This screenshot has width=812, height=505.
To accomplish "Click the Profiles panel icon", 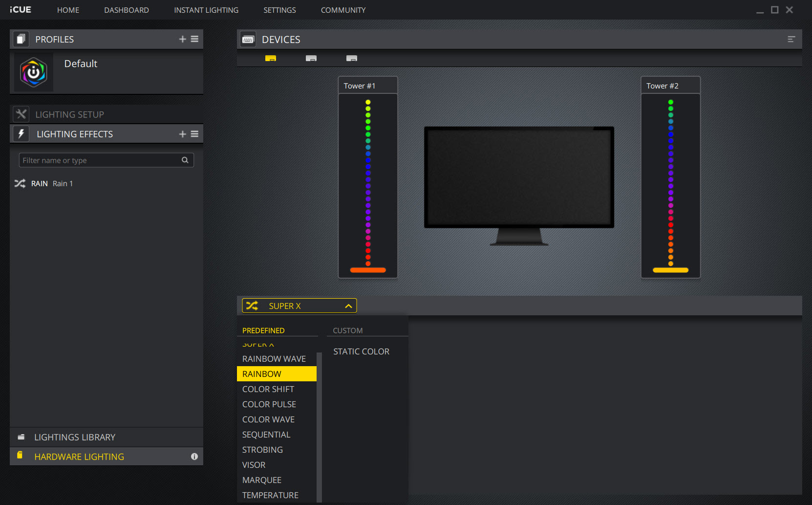I will click(21, 39).
